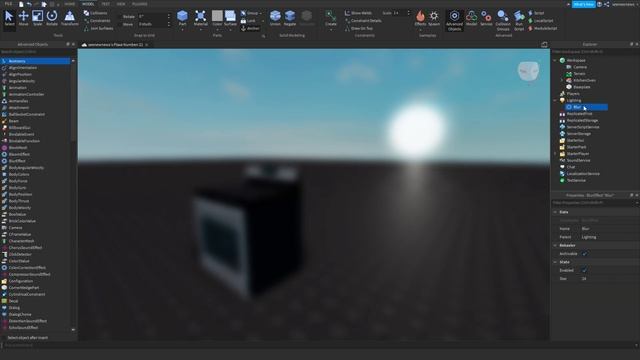
Task: Activate the Scale tool
Action: (x=38, y=18)
